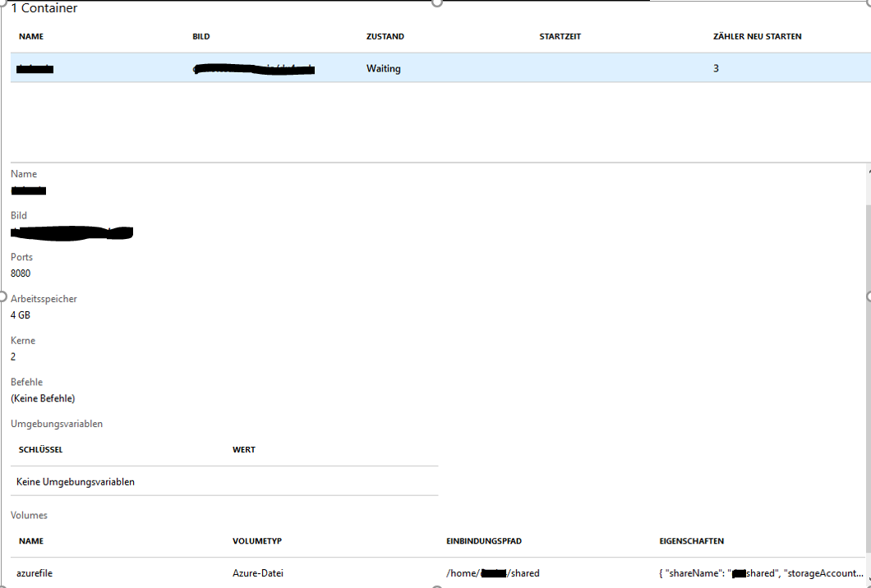Click the WERT column header

point(244,450)
